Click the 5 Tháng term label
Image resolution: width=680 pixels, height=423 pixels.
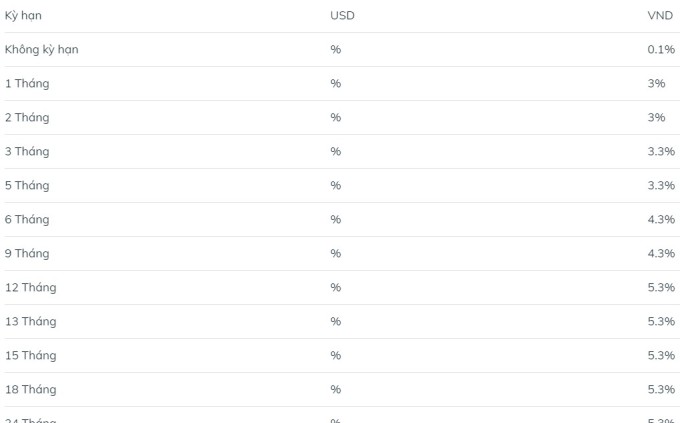[x=27, y=186]
